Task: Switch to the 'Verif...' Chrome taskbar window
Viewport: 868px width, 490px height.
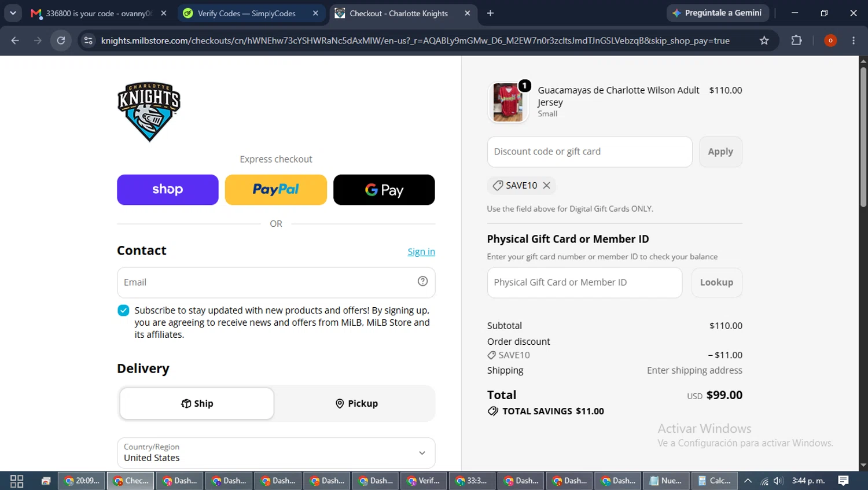Action: (x=422, y=481)
